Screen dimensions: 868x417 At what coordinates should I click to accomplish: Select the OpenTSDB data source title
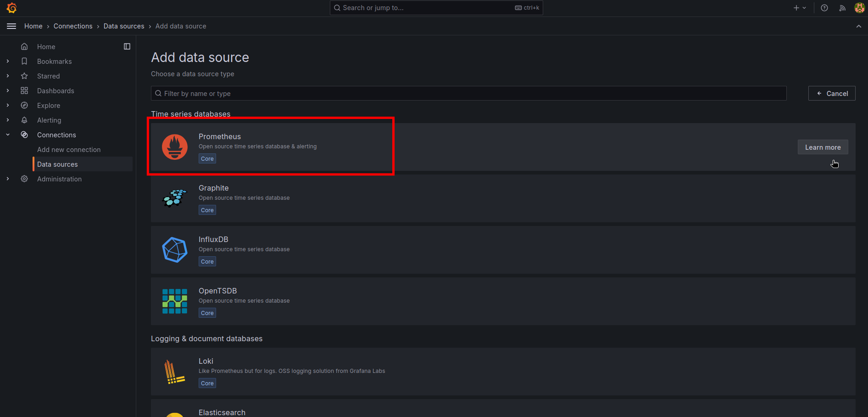(217, 291)
